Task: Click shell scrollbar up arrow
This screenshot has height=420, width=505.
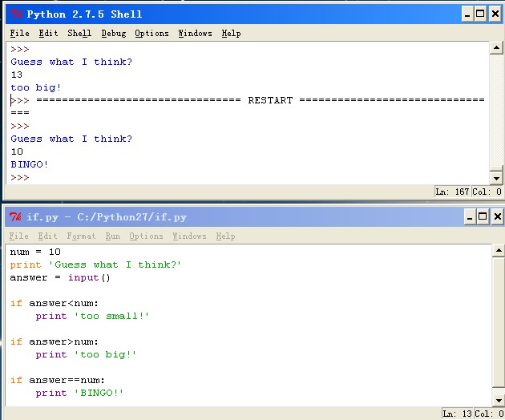Action: [496, 48]
